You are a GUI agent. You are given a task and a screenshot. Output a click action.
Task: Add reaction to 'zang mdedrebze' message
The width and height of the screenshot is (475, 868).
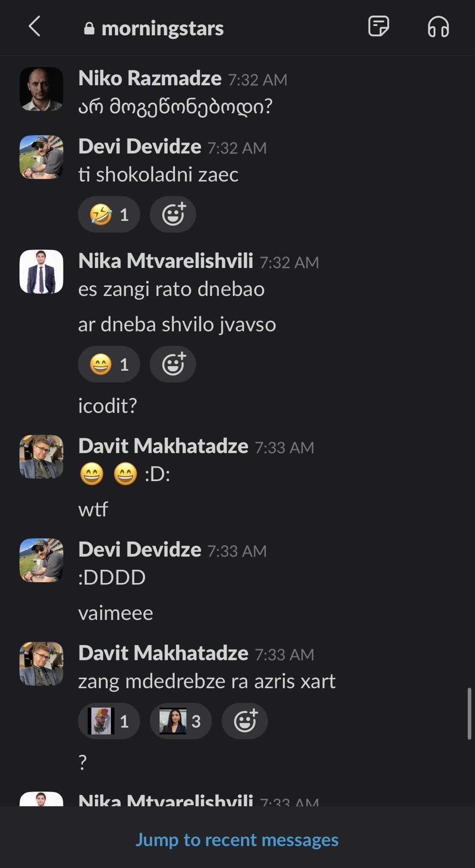[244, 721]
